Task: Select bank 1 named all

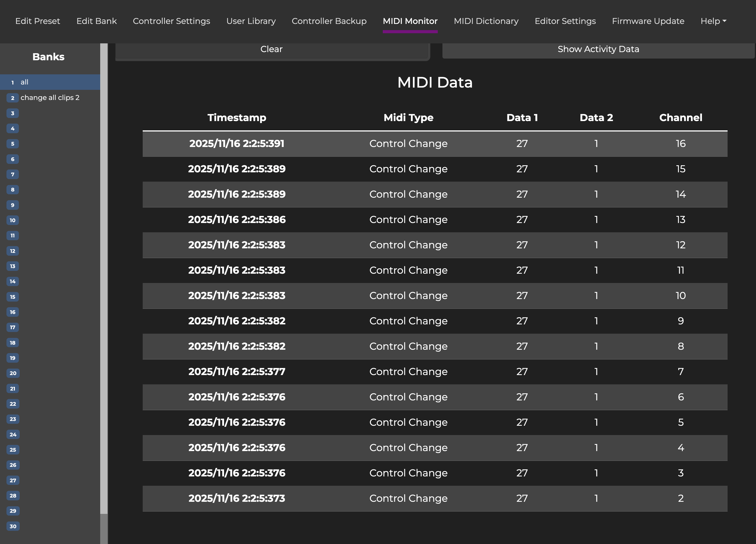Action: coord(50,82)
